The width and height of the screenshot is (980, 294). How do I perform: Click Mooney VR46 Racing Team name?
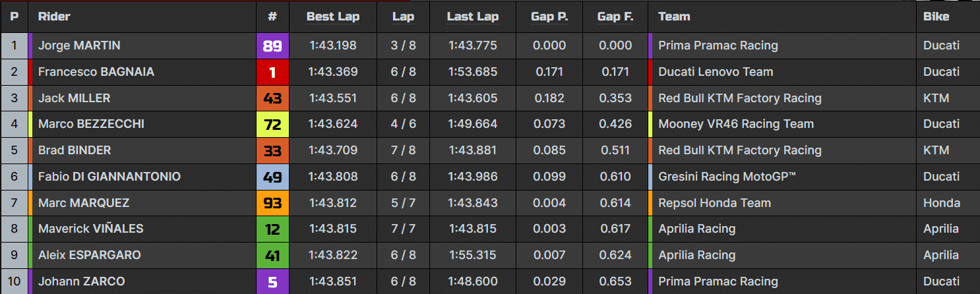[736, 124]
